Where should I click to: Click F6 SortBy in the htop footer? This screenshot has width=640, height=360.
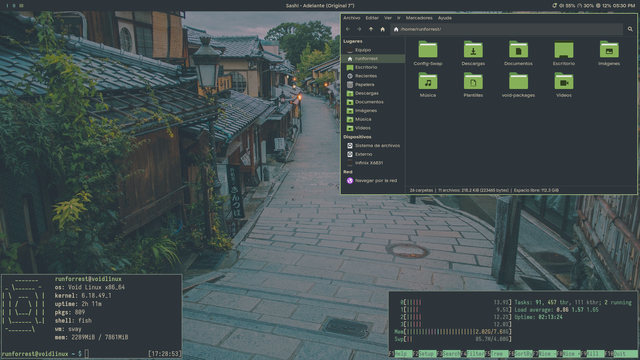pos(520,353)
